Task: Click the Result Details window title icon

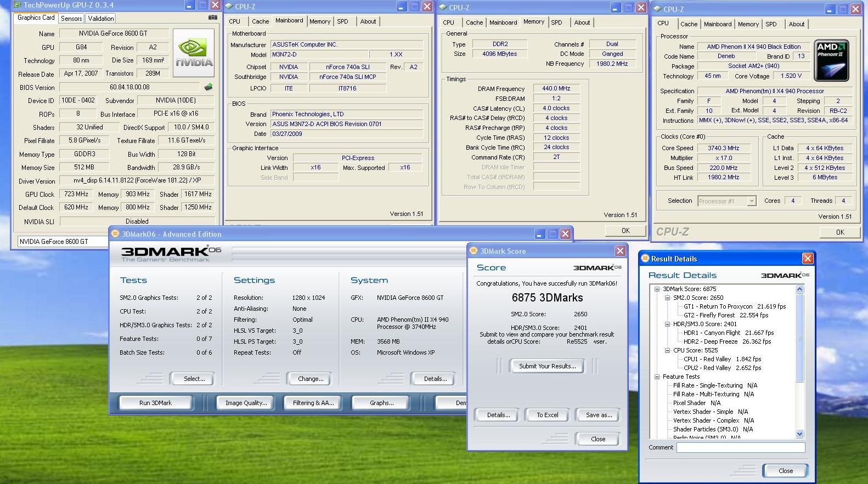Action: click(645, 259)
